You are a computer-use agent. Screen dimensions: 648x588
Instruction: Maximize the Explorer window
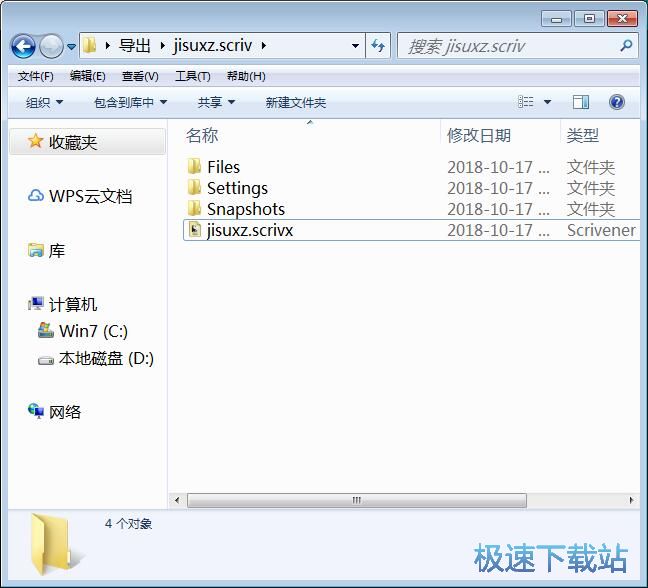tap(589, 19)
